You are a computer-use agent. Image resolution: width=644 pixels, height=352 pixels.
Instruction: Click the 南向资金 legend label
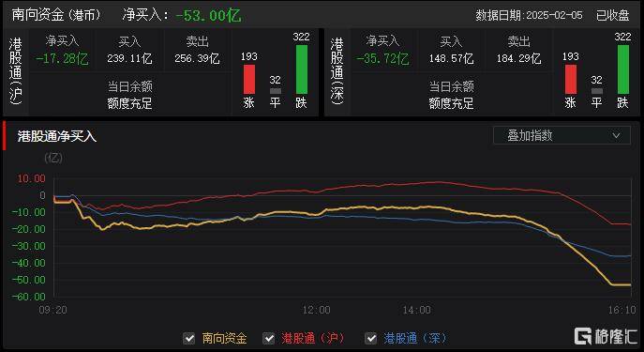click(225, 339)
